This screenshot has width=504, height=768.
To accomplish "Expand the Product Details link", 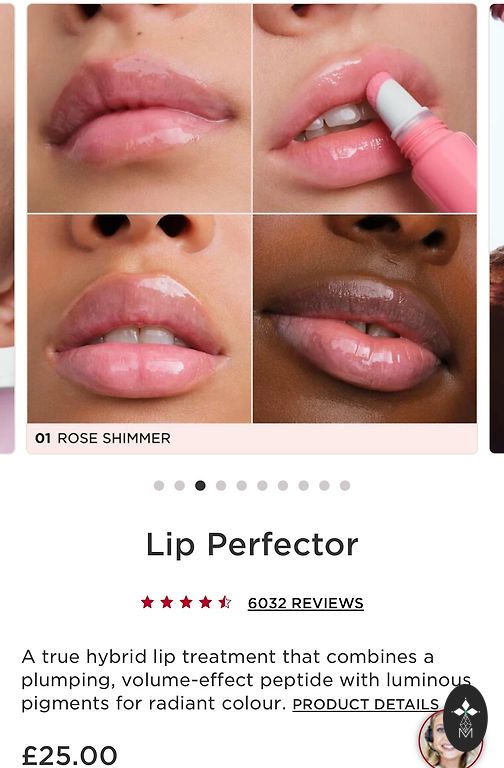I will pos(365,704).
